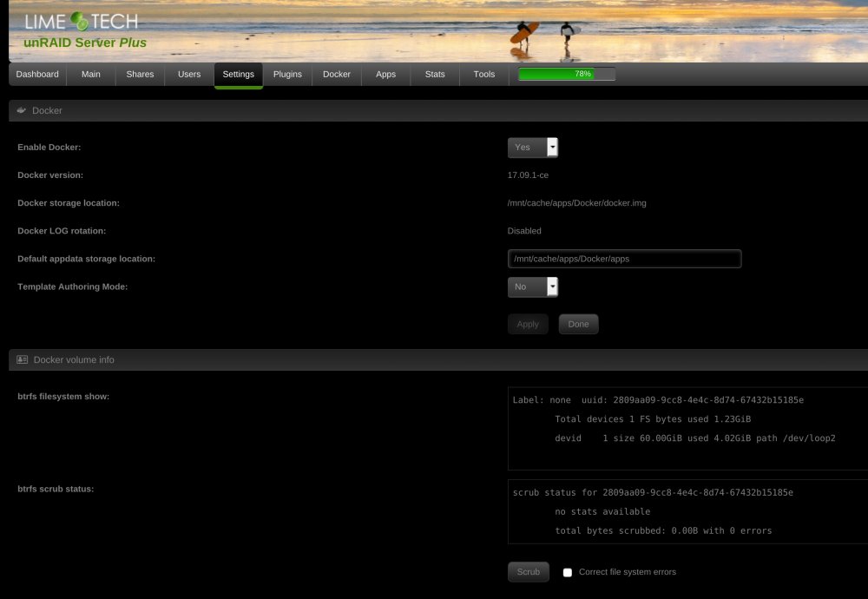Click the Docker section header text
868x599 pixels.
[x=47, y=111]
